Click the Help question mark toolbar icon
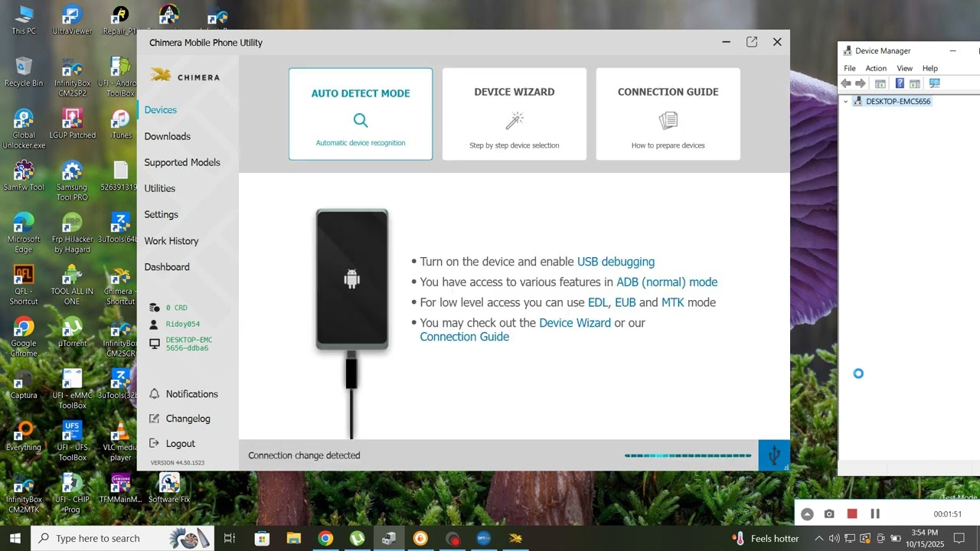Image resolution: width=980 pixels, height=551 pixels. pyautogui.click(x=900, y=83)
